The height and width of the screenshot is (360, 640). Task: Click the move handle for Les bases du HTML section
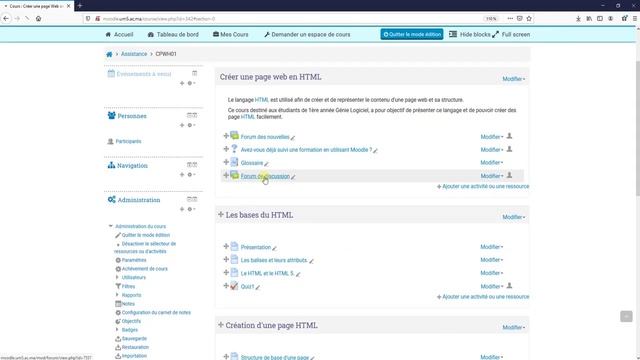[221, 214]
